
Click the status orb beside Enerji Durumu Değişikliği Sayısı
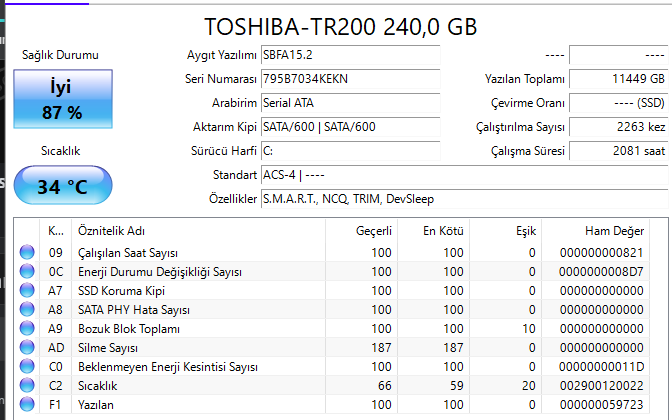tap(27, 272)
